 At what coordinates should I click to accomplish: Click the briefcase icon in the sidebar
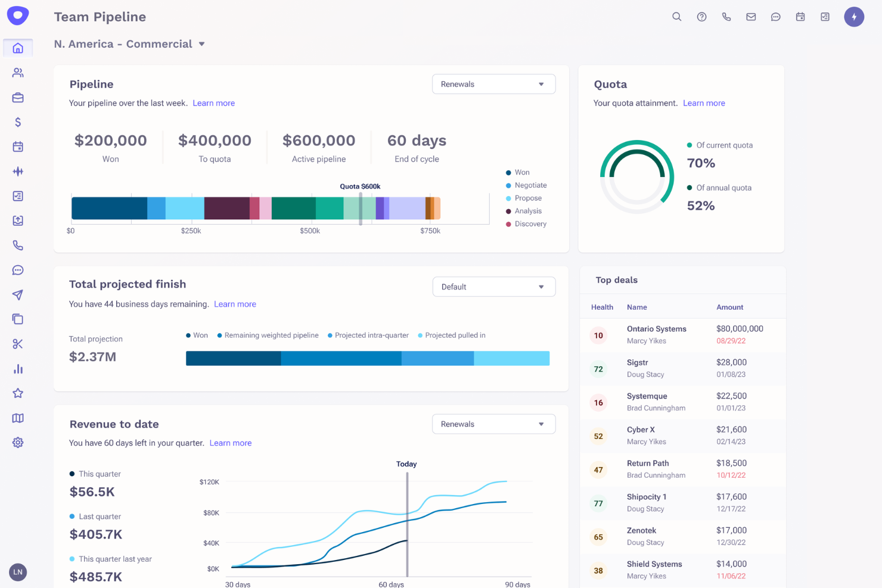(x=18, y=98)
